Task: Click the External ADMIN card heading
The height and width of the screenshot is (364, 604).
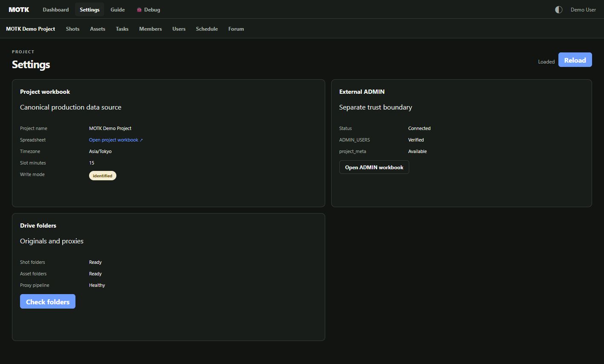Action: [362, 92]
